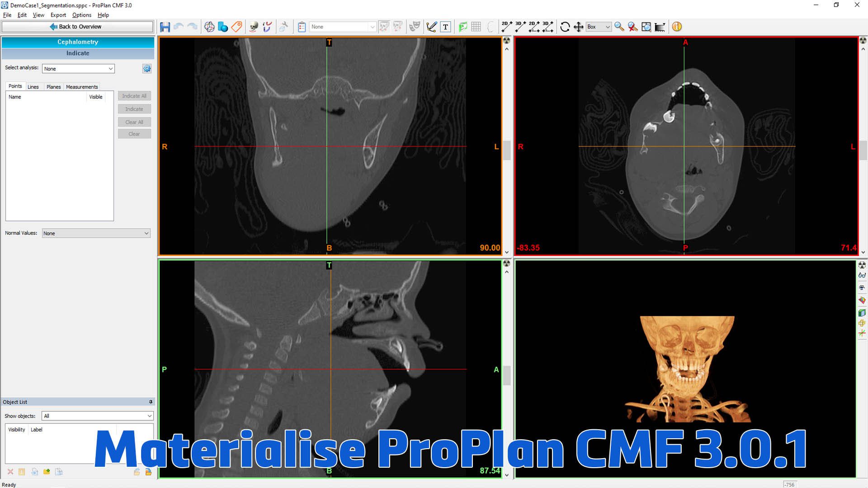Viewport: 868px width, 488px height.
Task: Open the Show objects dropdown
Action: tap(98, 416)
